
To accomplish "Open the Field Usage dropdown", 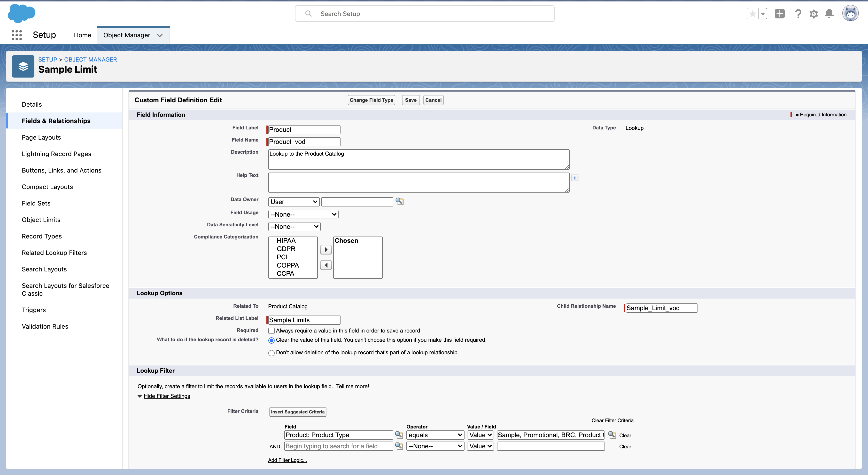I will click(303, 214).
